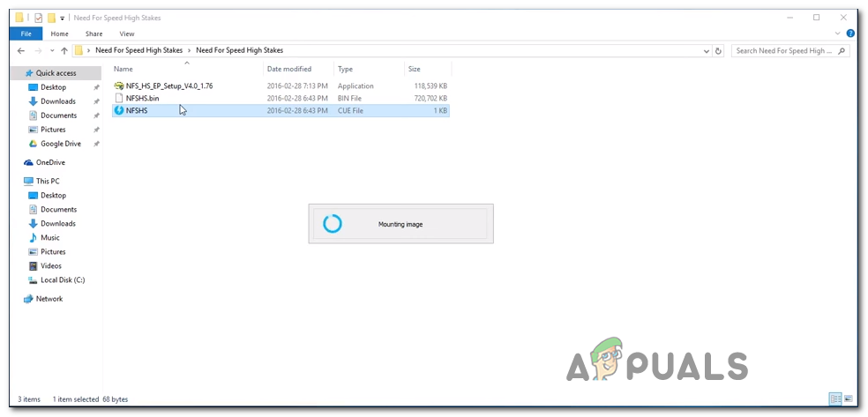
Task: Click the NFS setup application icon
Action: pos(118,86)
